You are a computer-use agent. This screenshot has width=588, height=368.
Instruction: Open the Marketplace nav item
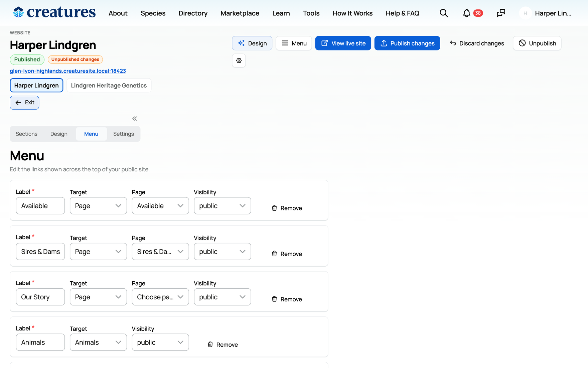240,13
